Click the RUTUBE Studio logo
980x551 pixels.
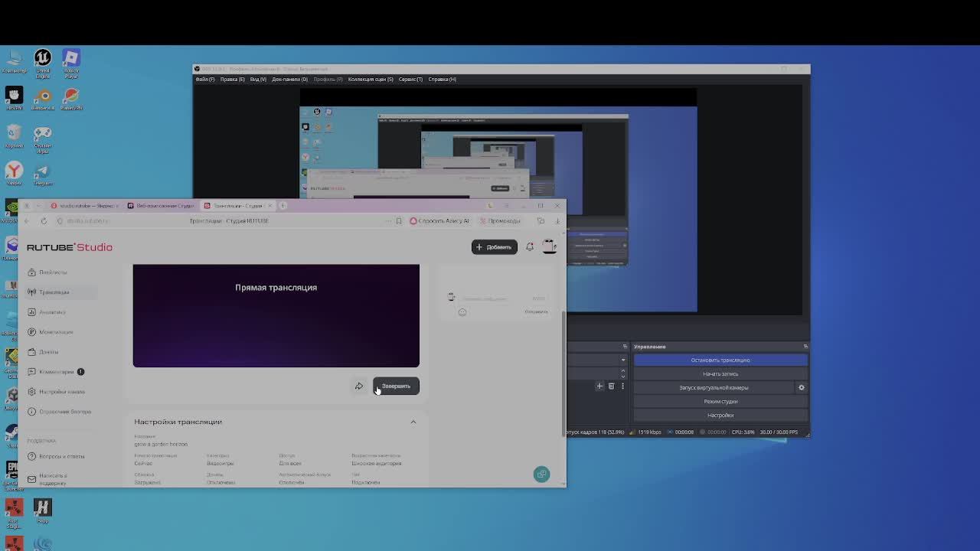pyautogui.click(x=70, y=247)
